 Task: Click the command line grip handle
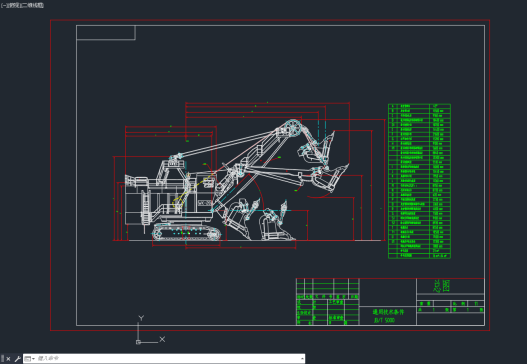(x=3, y=359)
